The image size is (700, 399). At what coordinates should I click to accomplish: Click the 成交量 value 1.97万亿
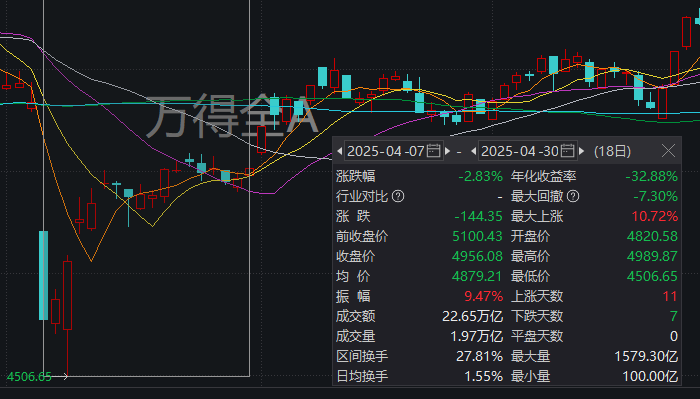click(x=476, y=336)
